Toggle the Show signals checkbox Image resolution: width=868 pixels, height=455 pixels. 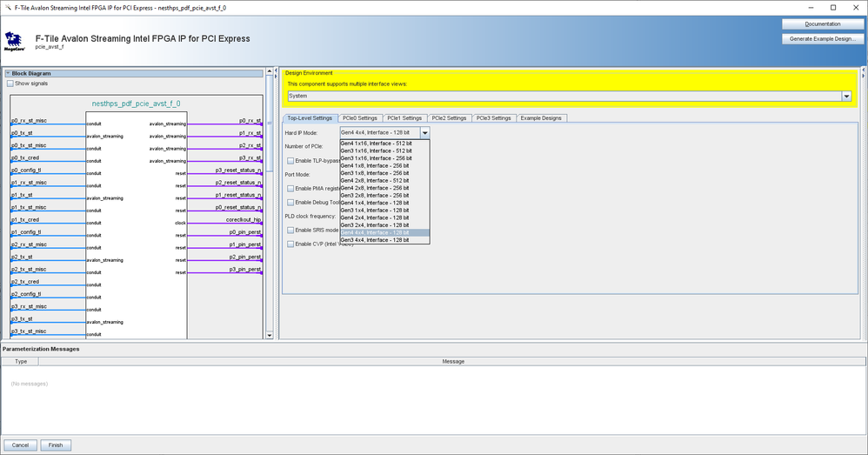click(x=10, y=84)
